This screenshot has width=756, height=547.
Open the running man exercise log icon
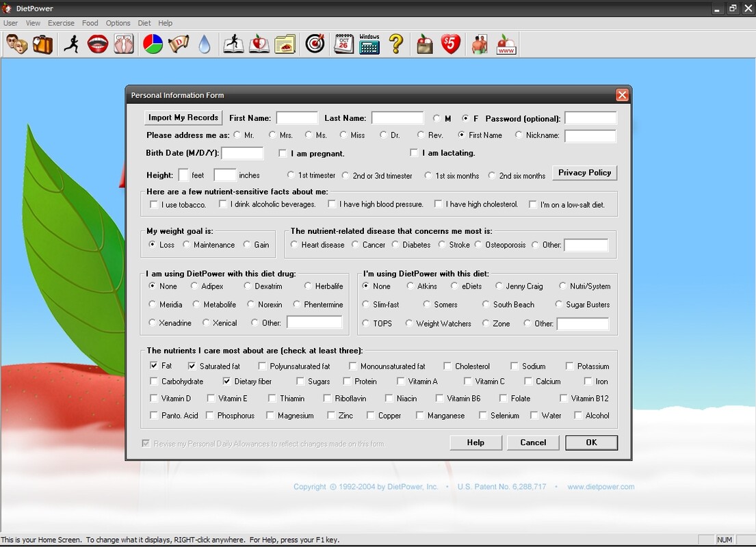72,44
